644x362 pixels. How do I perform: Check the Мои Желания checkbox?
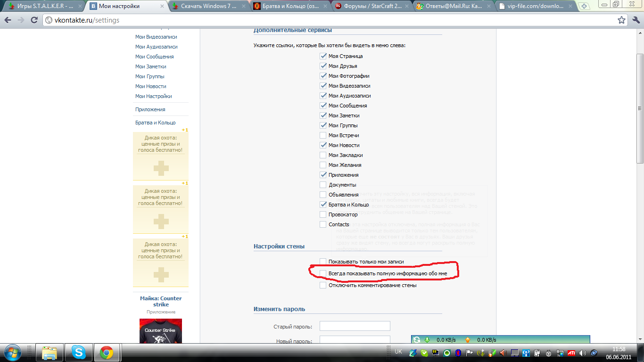[x=323, y=165]
